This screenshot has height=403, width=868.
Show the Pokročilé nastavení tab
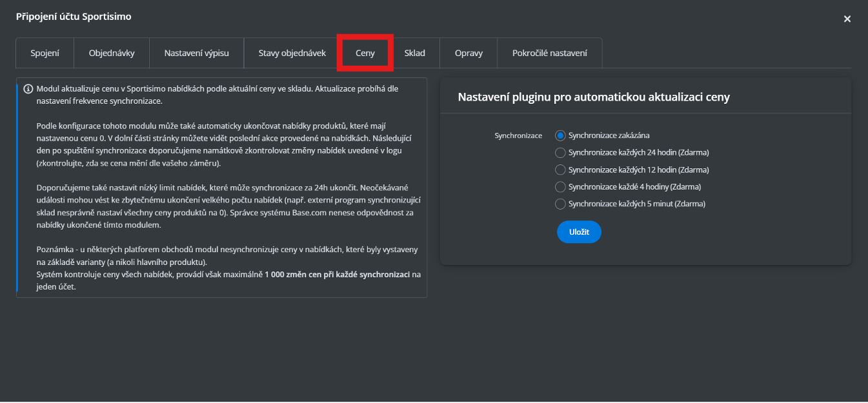coord(550,53)
